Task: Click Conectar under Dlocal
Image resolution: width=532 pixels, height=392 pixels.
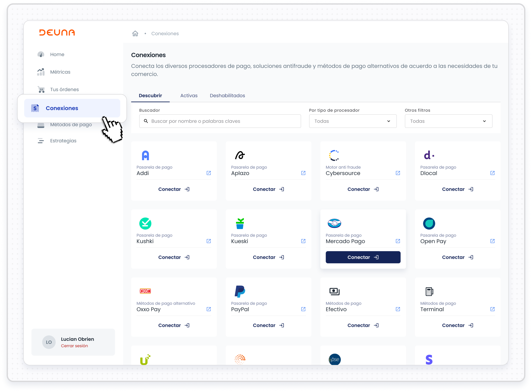Action: 457,189
